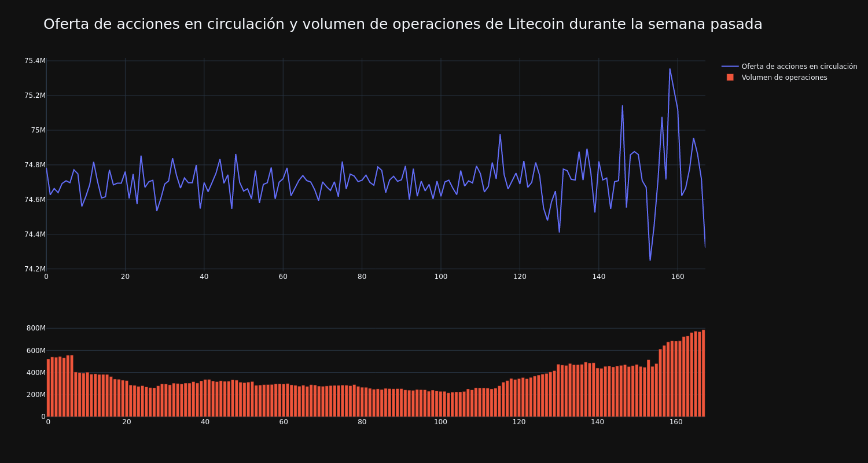Click the lowest dip of the line near 153
Viewport: 868px width, 463px height.
(x=650, y=260)
